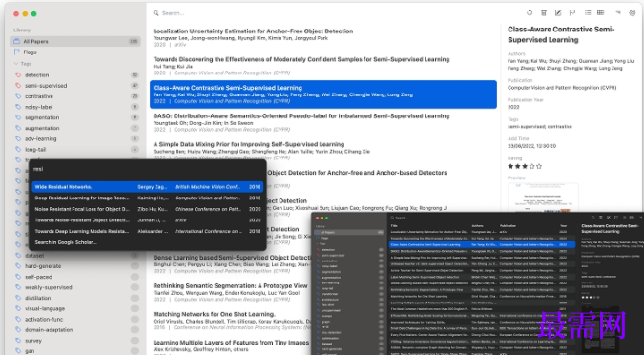
Task: Select 'Localization Uncertainty Estimation' paper
Action: click(323, 38)
